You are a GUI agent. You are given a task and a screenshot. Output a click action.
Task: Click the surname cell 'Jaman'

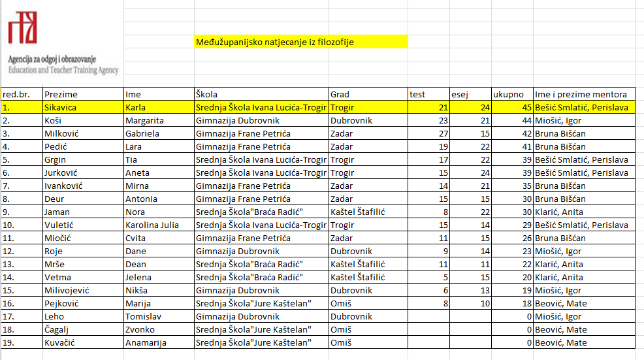click(x=83, y=212)
